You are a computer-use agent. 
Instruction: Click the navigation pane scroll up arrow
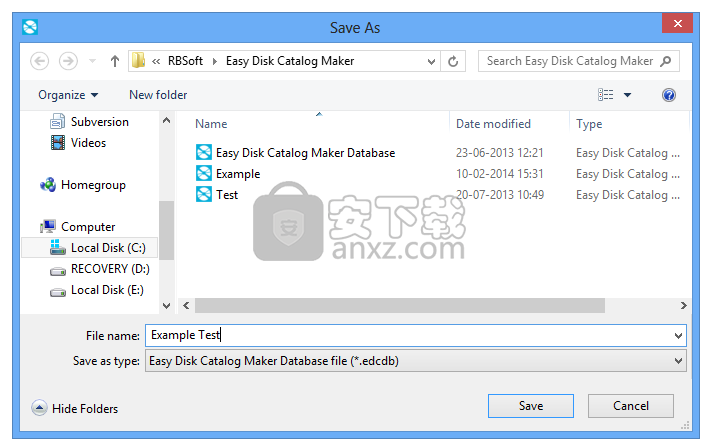[166, 120]
